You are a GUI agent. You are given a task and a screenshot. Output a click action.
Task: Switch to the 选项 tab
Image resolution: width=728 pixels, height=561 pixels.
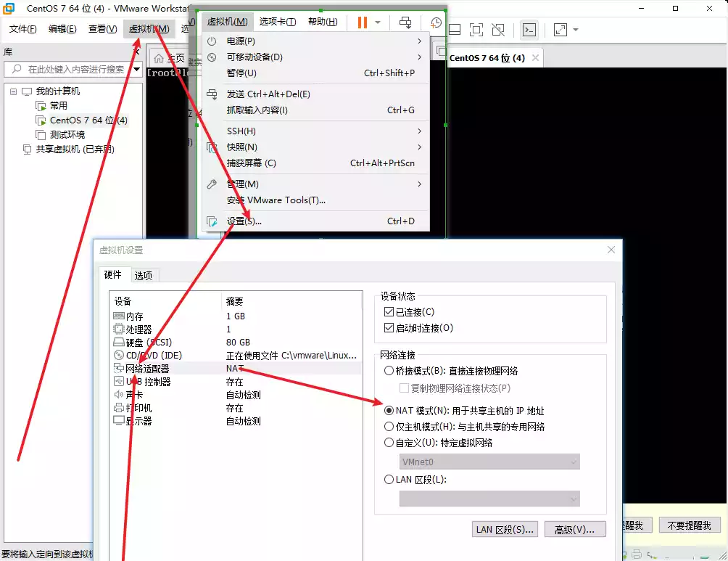(144, 275)
